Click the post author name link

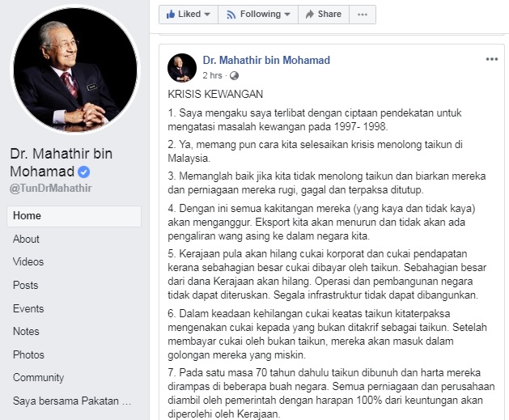coord(266,61)
